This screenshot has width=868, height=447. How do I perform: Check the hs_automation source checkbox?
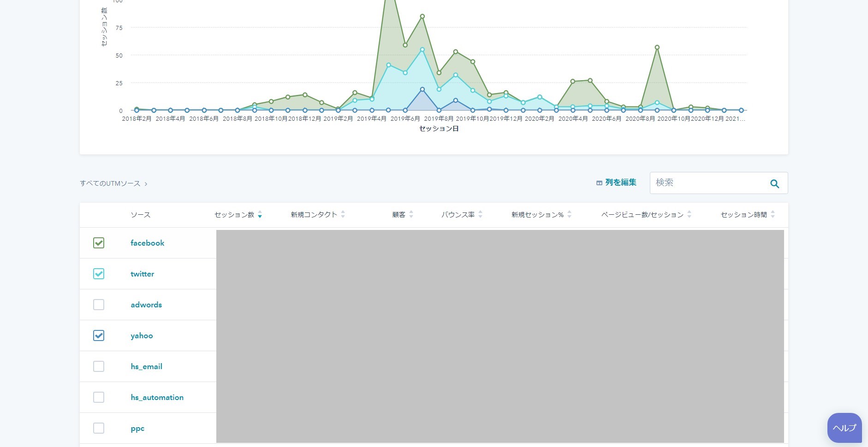point(99,397)
